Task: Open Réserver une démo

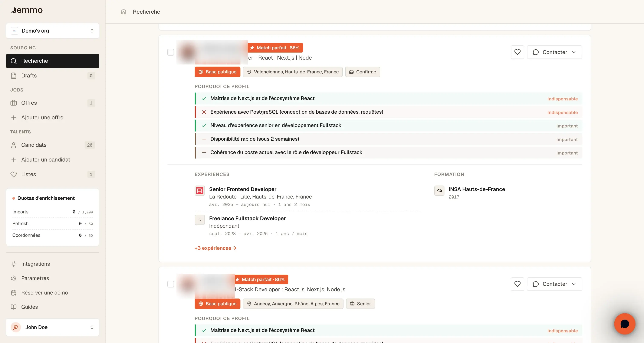Action: tap(53, 293)
